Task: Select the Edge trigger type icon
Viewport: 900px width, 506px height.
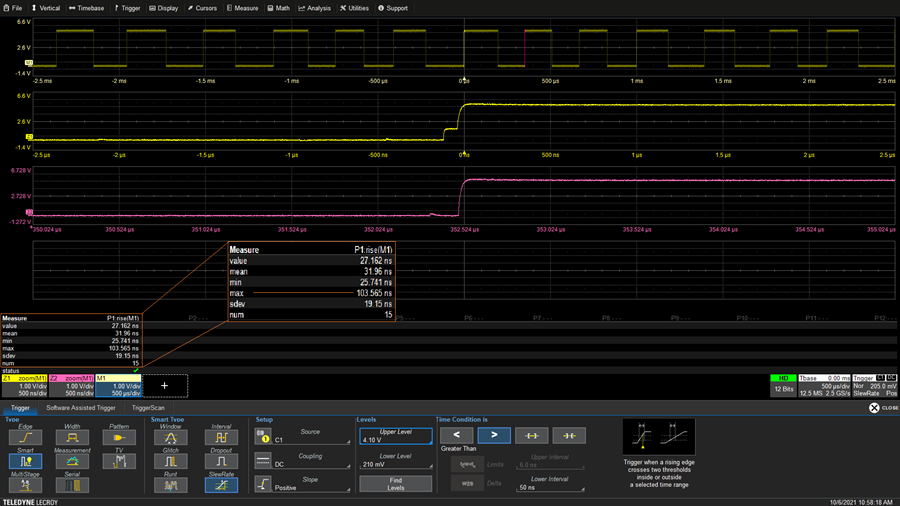Action: 25,437
